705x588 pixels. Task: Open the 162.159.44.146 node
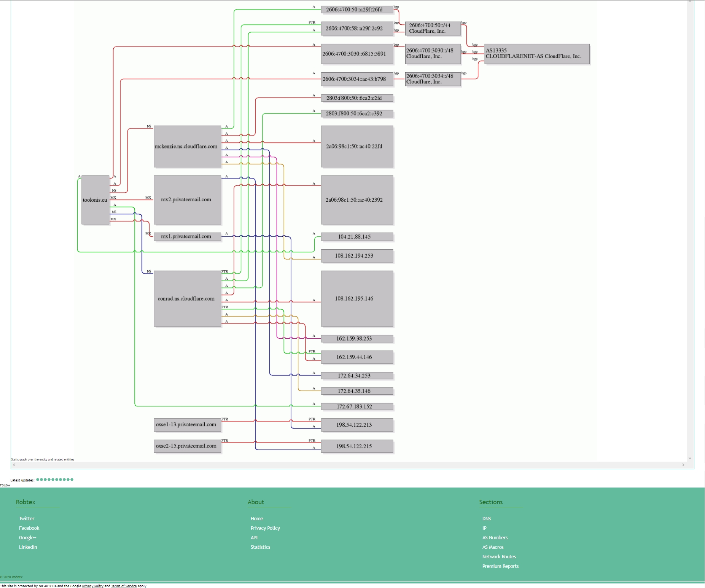tap(357, 357)
